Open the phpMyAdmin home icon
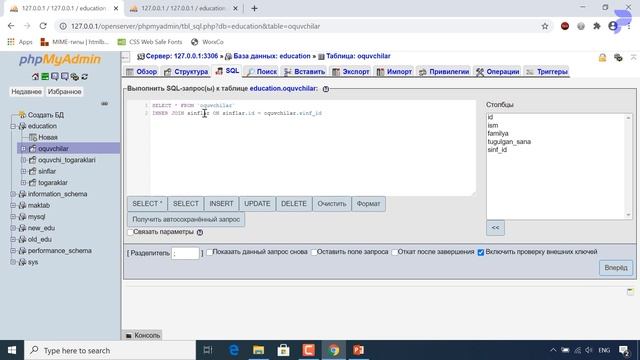640x360 pixels. click(x=36, y=76)
